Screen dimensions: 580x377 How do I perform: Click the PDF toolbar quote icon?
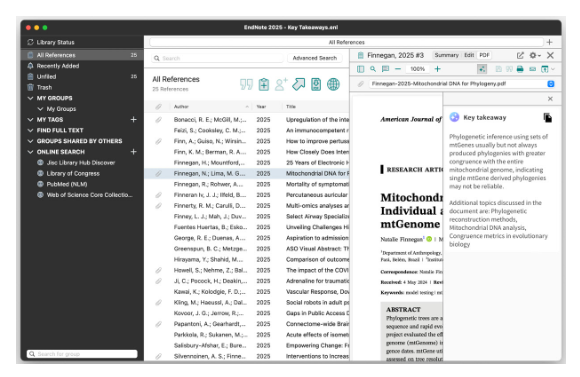[509, 69]
